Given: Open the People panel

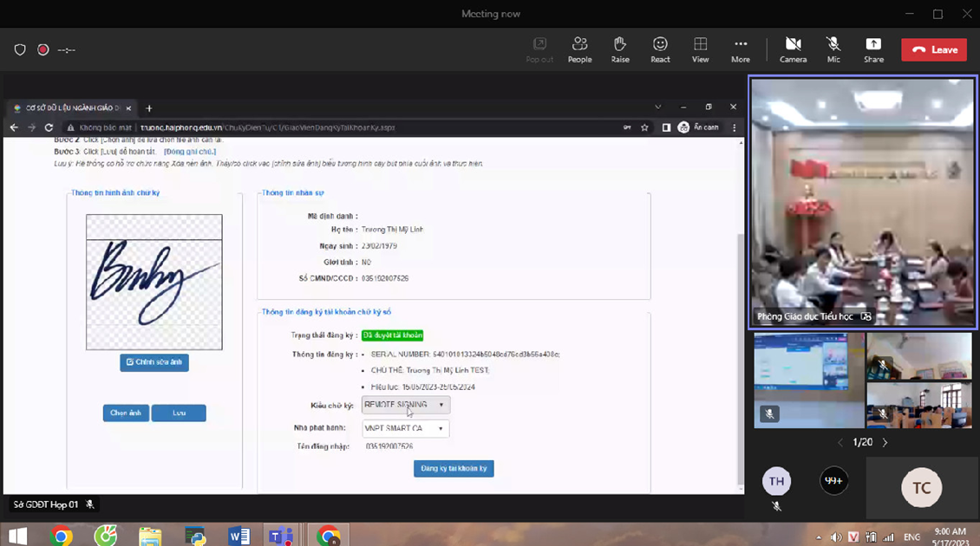Looking at the screenshot, I should 579,49.
